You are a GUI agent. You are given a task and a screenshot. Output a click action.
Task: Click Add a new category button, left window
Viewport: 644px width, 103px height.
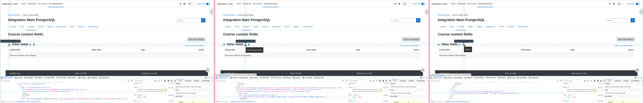click(196, 39)
